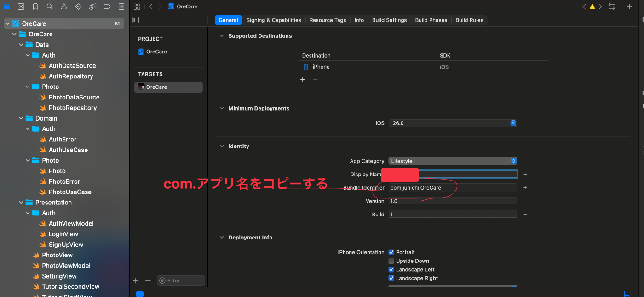This screenshot has height=297, width=644.
Task: Click the arrow beside Bundle Identifier field
Action: click(x=525, y=188)
